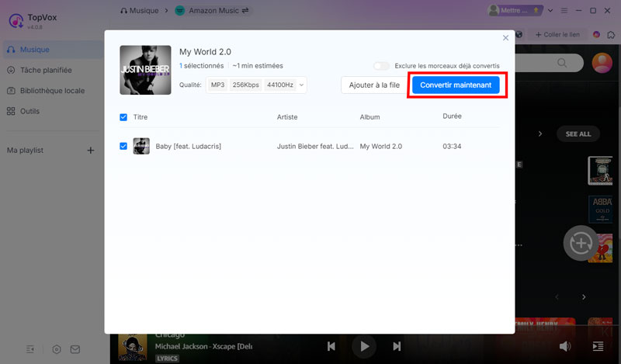Open the Qualité format dropdown
The height and width of the screenshot is (364, 621).
[x=256, y=85]
